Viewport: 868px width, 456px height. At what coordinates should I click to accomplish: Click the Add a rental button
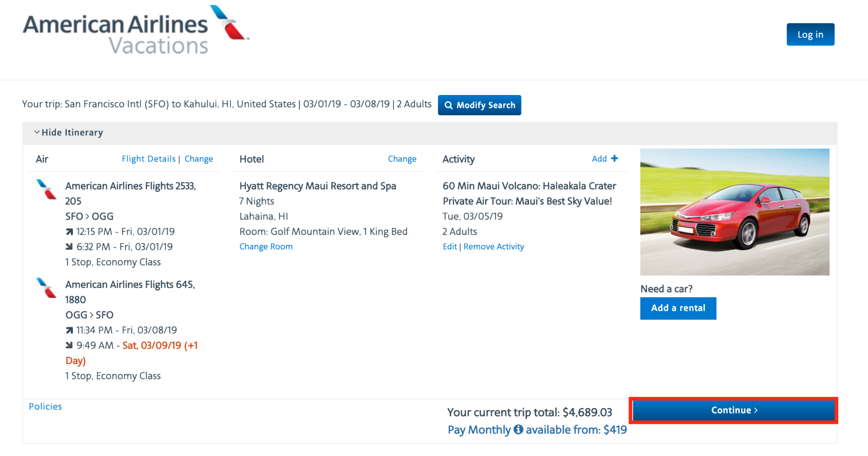(678, 308)
